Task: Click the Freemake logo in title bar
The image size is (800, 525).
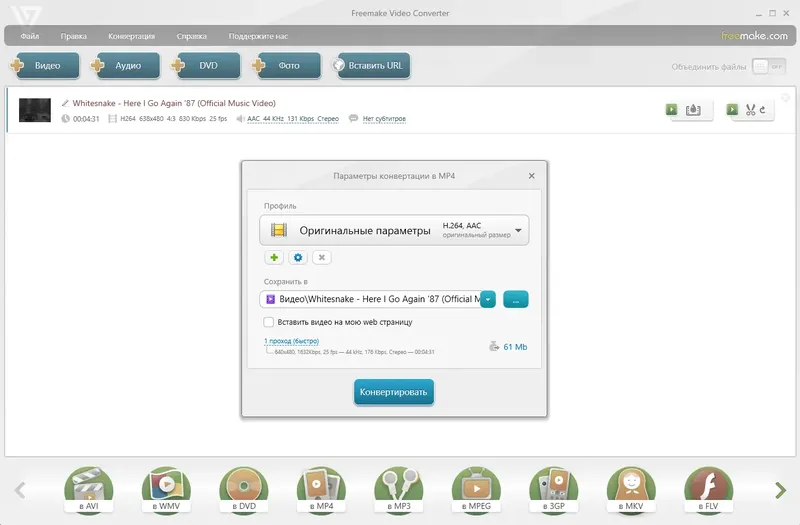Action: 26,15
